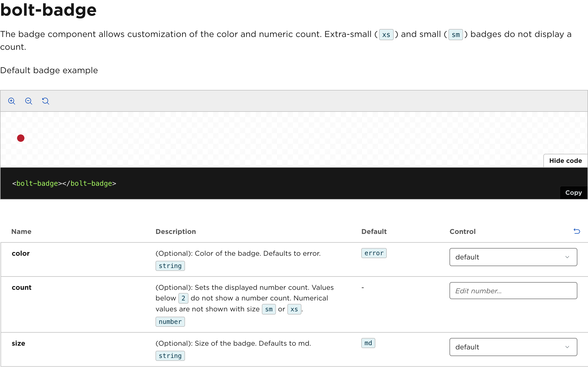
Task: Click the 'color' property name
Action: (21, 253)
